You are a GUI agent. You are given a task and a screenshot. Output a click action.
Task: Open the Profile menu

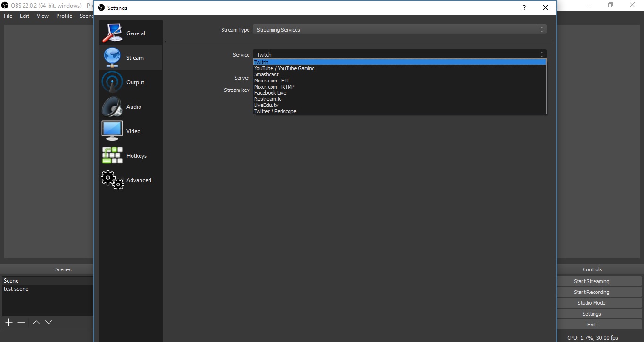click(x=64, y=16)
